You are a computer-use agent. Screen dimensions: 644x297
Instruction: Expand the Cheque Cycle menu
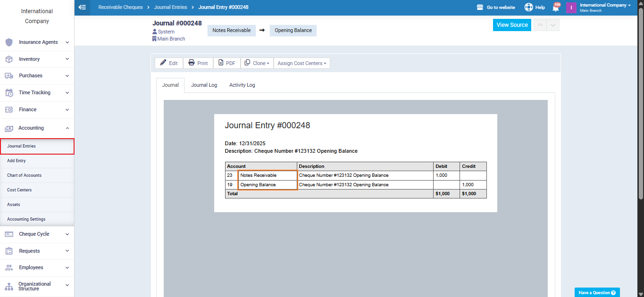tap(37, 234)
